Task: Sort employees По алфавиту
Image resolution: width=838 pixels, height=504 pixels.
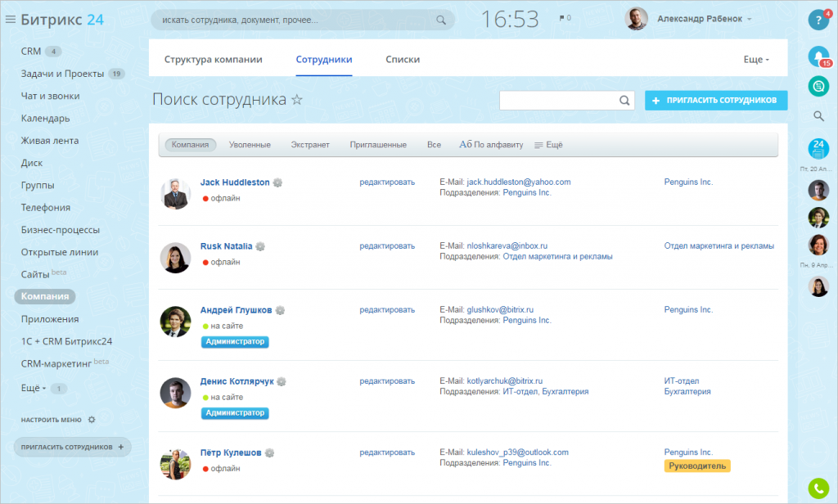Action: point(491,144)
